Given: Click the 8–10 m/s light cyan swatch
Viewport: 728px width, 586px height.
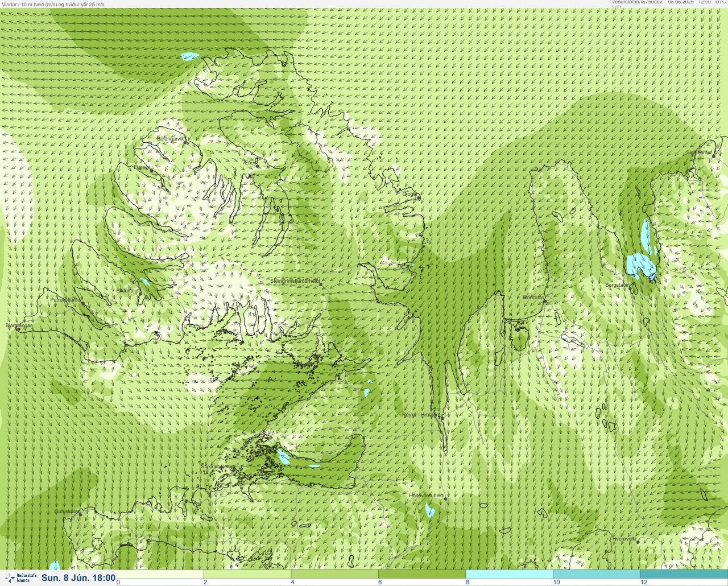Looking at the screenshot, I should tap(509, 574).
